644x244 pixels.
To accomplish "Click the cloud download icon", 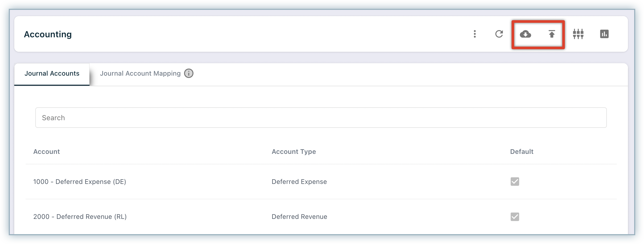I will [x=525, y=34].
